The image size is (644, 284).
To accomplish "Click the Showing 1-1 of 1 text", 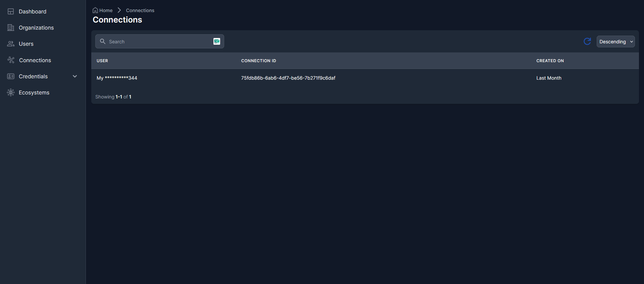I will pos(113,97).
